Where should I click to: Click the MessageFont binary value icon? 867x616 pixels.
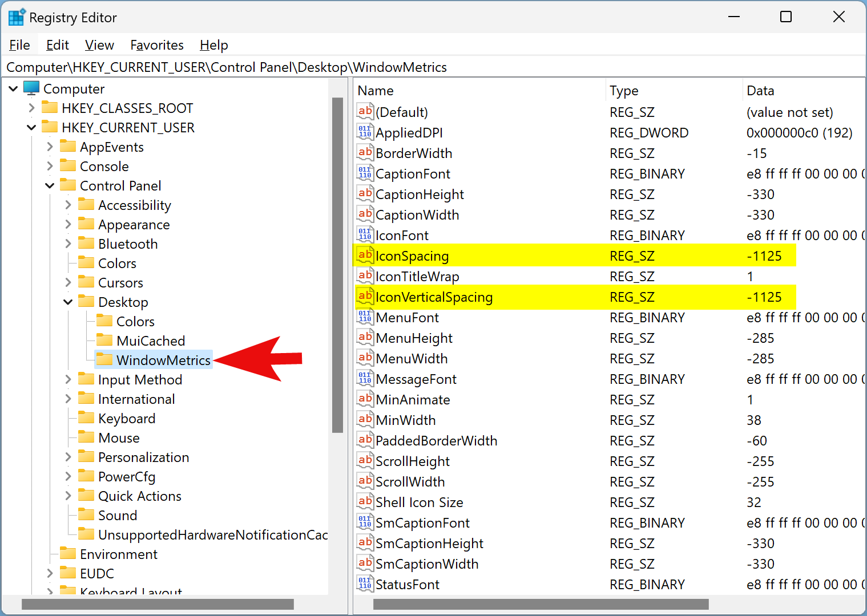[x=365, y=378]
